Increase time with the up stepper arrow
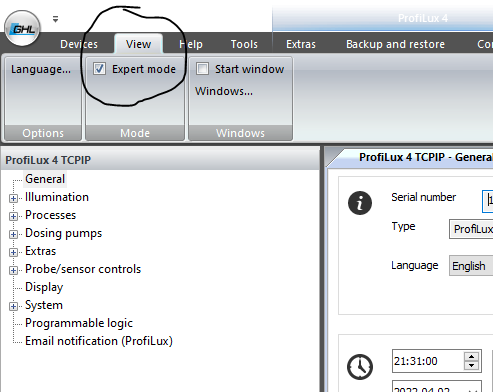 [x=471, y=357]
